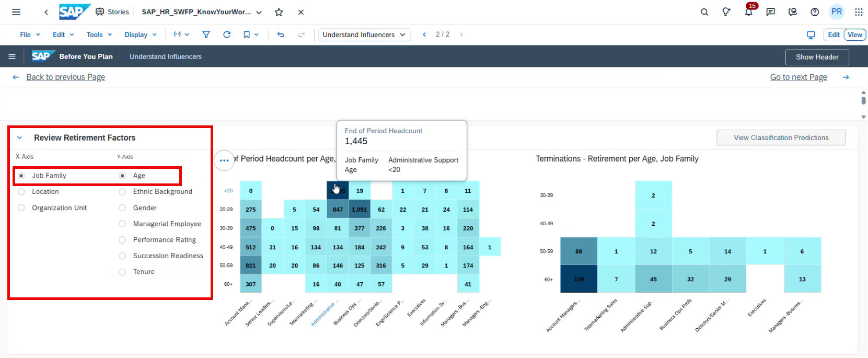
Task: Select the Location radio button
Action: tap(21, 192)
